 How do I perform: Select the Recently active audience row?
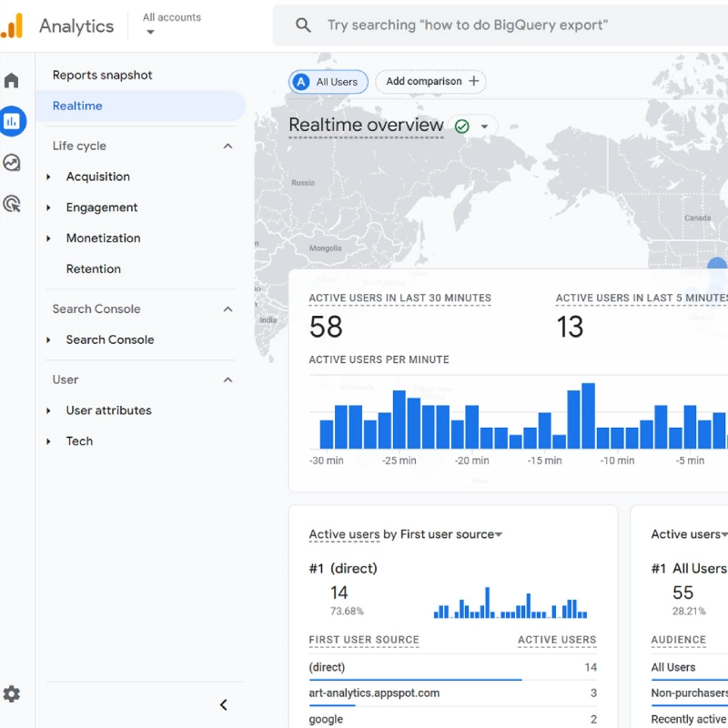(689, 719)
